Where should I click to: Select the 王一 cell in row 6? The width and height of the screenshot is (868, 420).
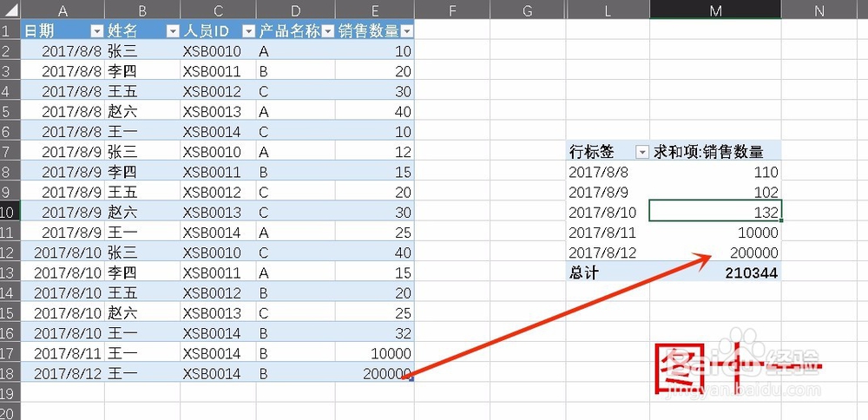click(142, 132)
